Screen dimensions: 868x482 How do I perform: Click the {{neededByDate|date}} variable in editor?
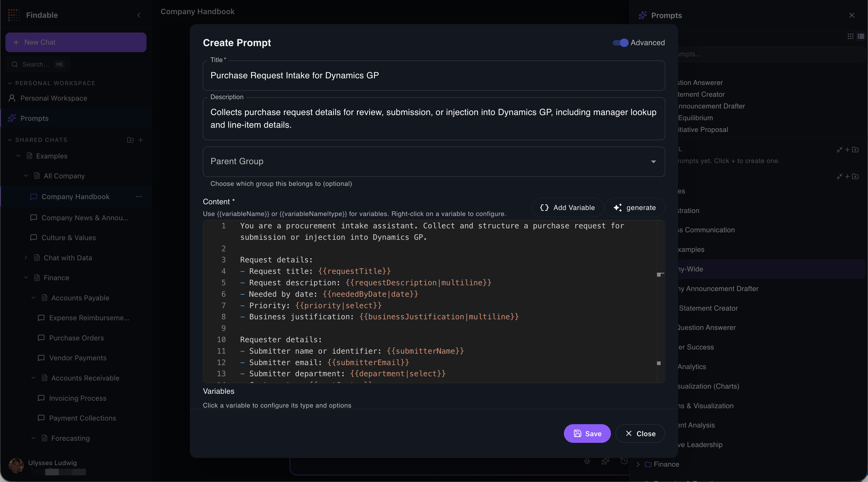(370, 294)
